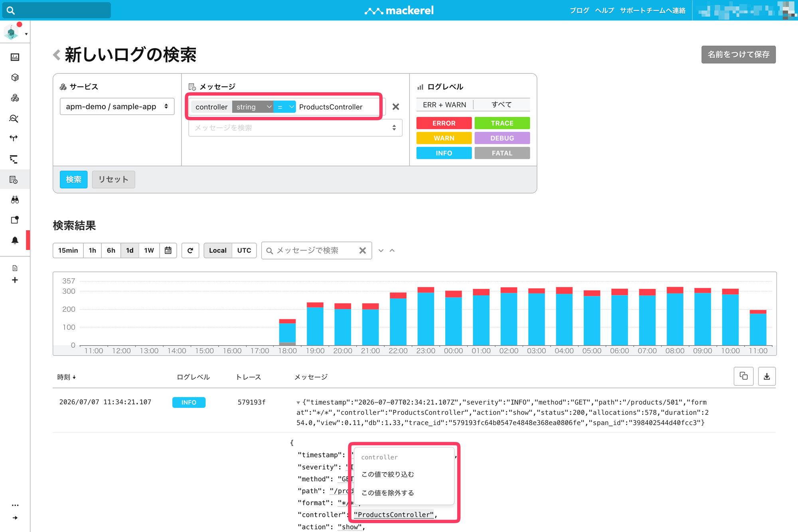Open the hosts cube sidebar icon
Screen dimensions: 798x532
pos(15,77)
